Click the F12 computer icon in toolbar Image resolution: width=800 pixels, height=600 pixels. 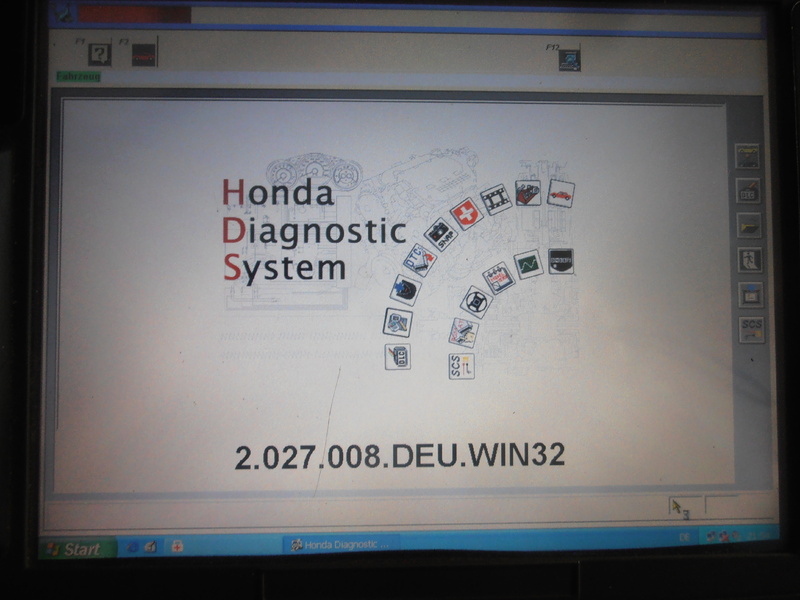click(x=569, y=60)
